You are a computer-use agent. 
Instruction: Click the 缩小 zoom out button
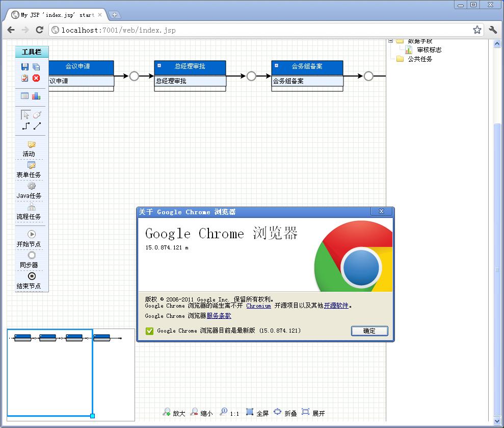(x=201, y=413)
